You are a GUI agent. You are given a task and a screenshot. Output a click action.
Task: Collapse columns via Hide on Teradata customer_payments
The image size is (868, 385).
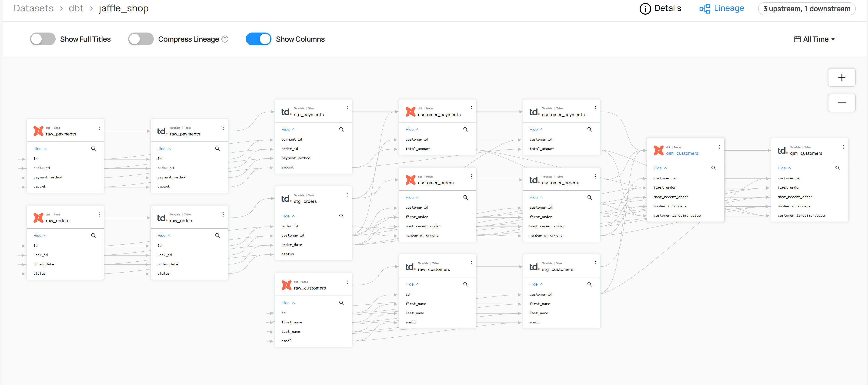[536, 130]
